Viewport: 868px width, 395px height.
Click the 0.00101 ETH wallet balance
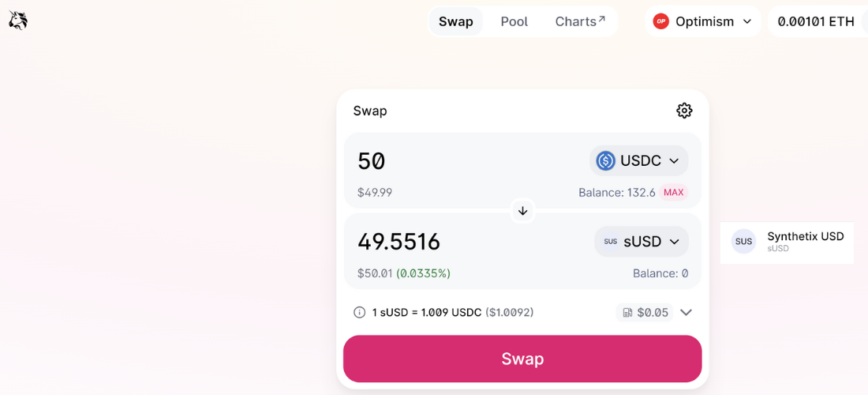pos(816,21)
